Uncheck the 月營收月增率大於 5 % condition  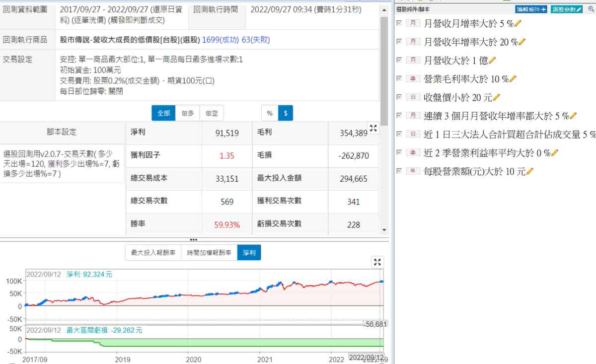click(x=399, y=23)
